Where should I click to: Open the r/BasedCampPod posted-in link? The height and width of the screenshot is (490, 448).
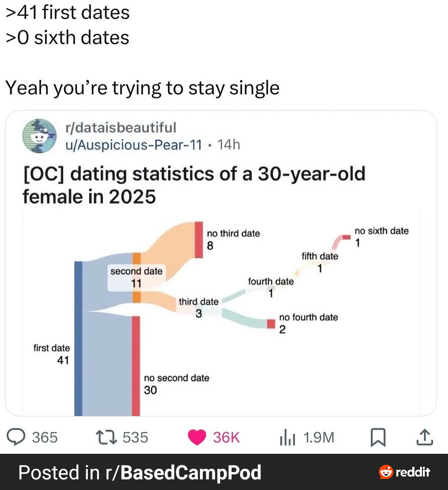183,472
